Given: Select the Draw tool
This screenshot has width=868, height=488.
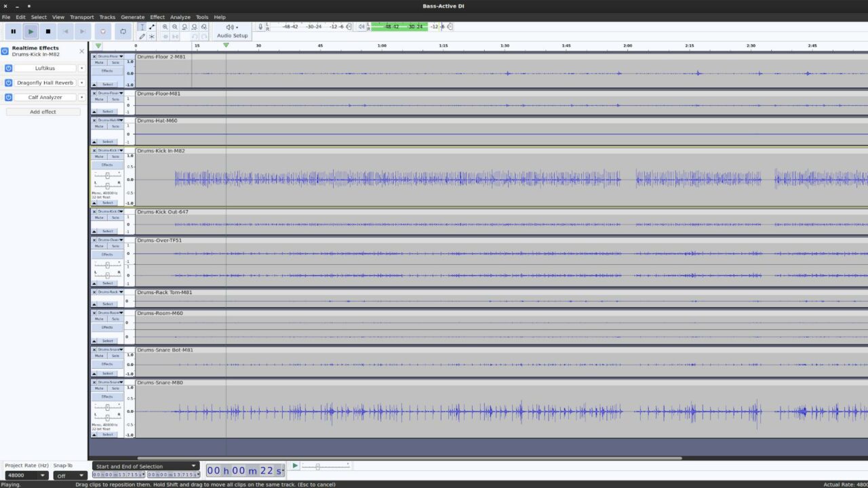Looking at the screenshot, I should tap(142, 35).
